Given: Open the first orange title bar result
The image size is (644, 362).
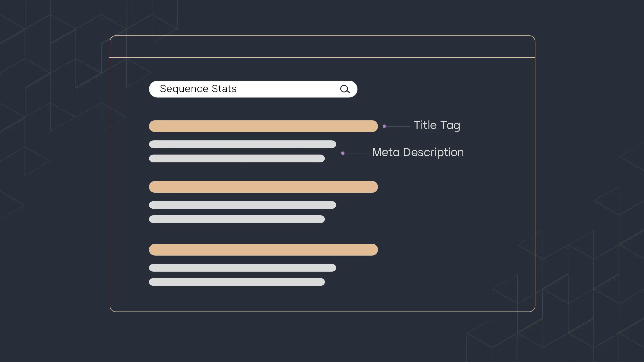Looking at the screenshot, I should click(x=263, y=126).
